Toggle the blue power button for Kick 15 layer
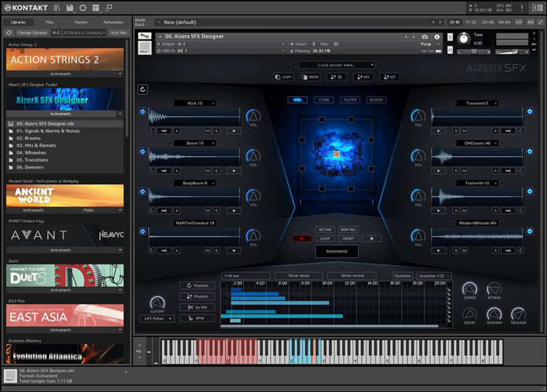The image size is (547, 392). (143, 111)
